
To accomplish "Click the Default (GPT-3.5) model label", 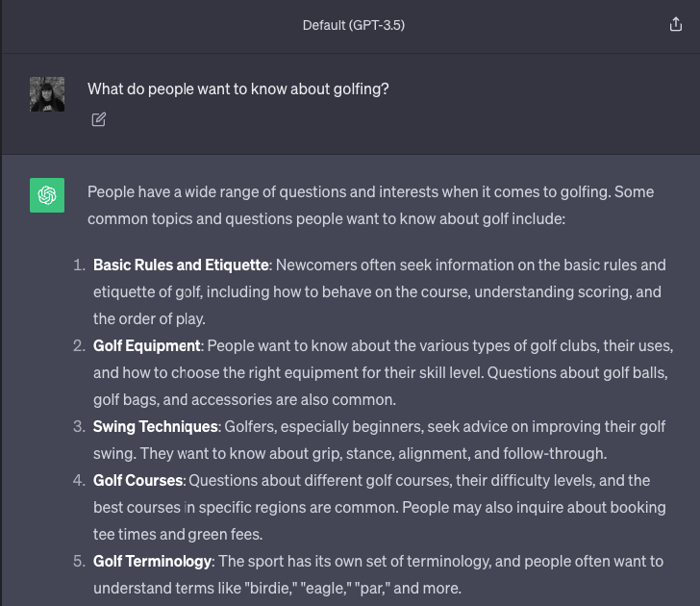I will click(x=354, y=26).
